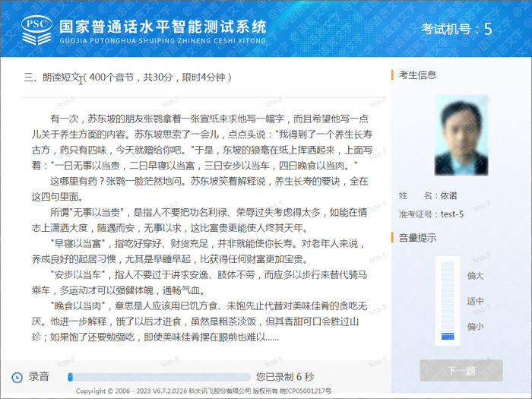Click the first paragraph starting 有一次
This screenshot has width=532, height=399.
tap(202, 142)
